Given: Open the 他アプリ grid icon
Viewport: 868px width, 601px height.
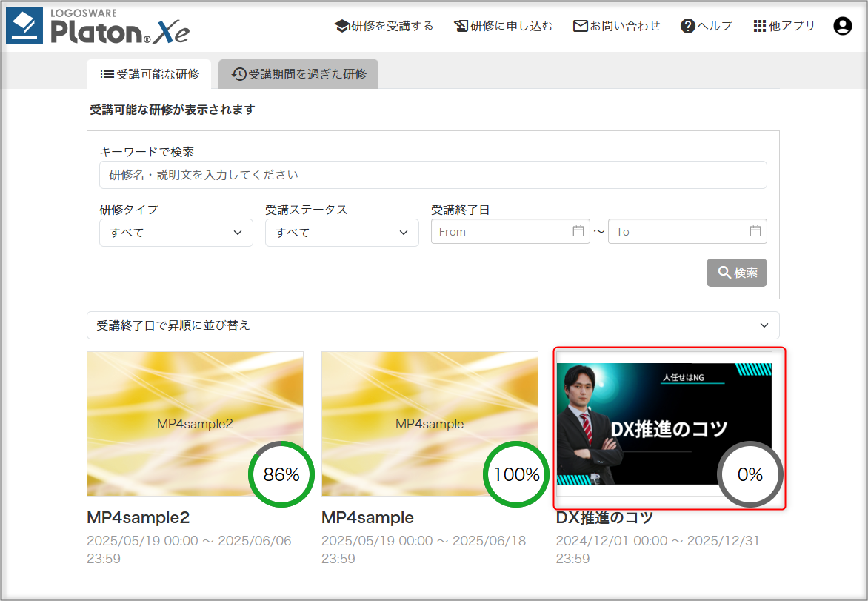Looking at the screenshot, I should pyautogui.click(x=760, y=26).
